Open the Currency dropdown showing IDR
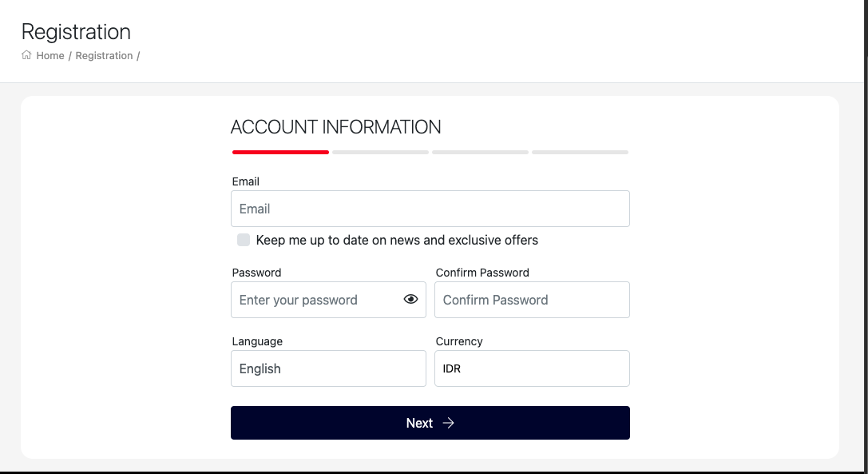 (532, 368)
